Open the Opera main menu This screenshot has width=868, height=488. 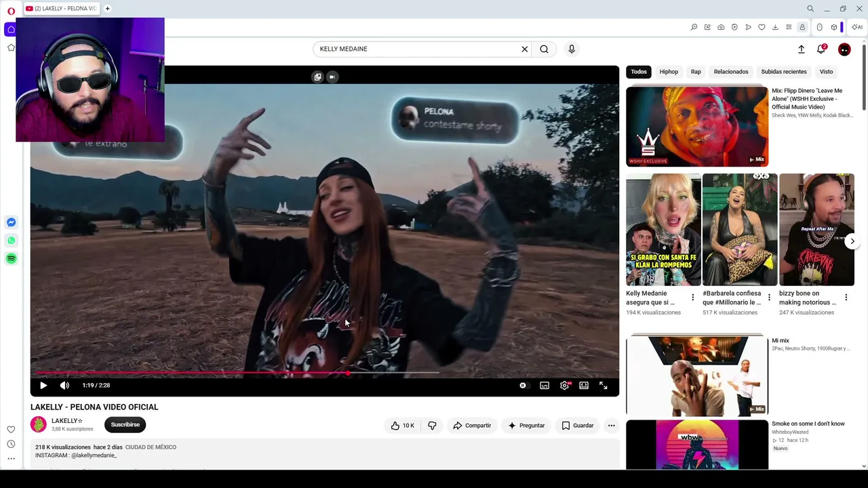click(11, 11)
